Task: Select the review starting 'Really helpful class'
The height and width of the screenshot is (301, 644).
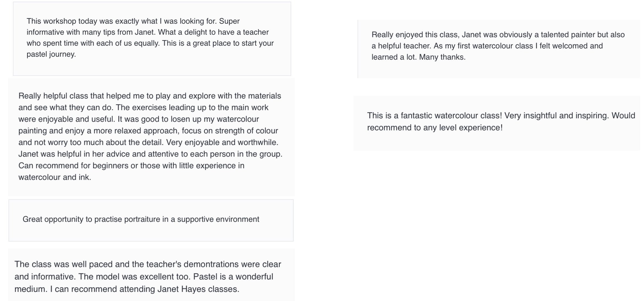Action: [151, 137]
